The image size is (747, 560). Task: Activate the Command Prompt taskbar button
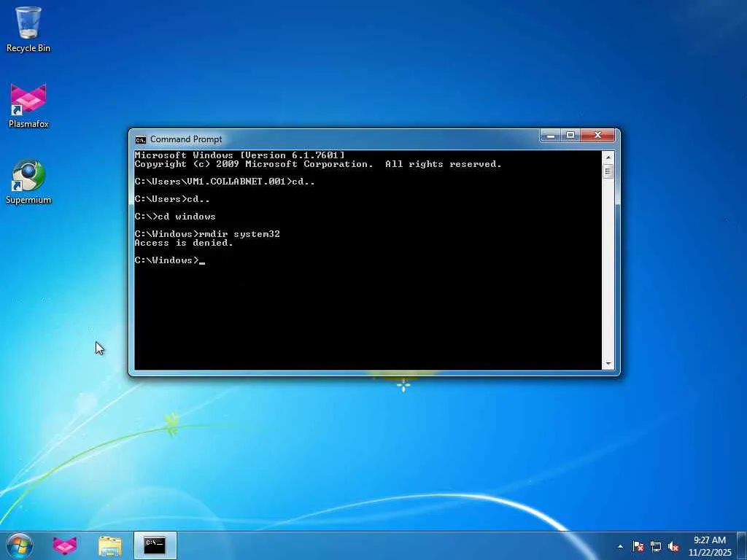click(155, 545)
